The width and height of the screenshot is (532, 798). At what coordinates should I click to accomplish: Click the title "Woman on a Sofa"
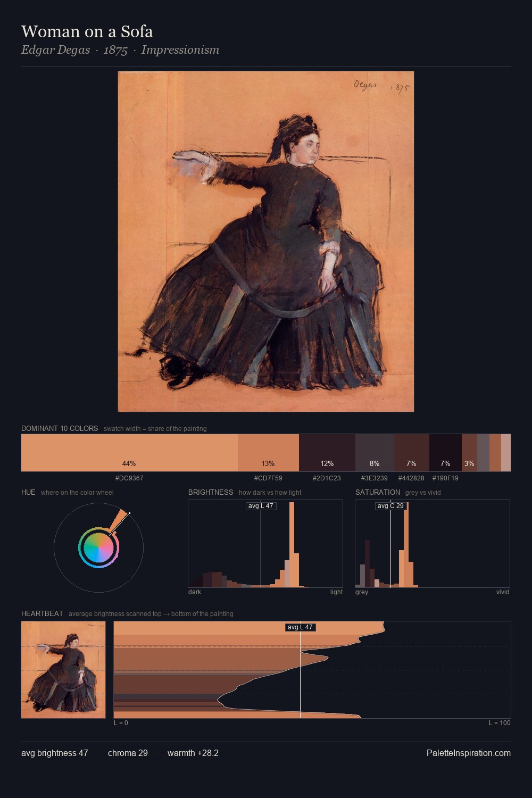(x=87, y=31)
